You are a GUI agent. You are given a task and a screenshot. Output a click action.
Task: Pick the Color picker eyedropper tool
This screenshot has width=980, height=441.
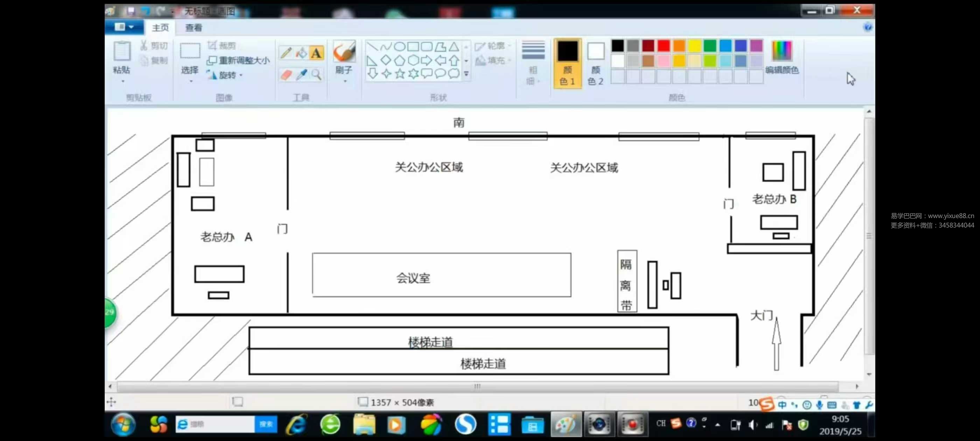pos(301,75)
